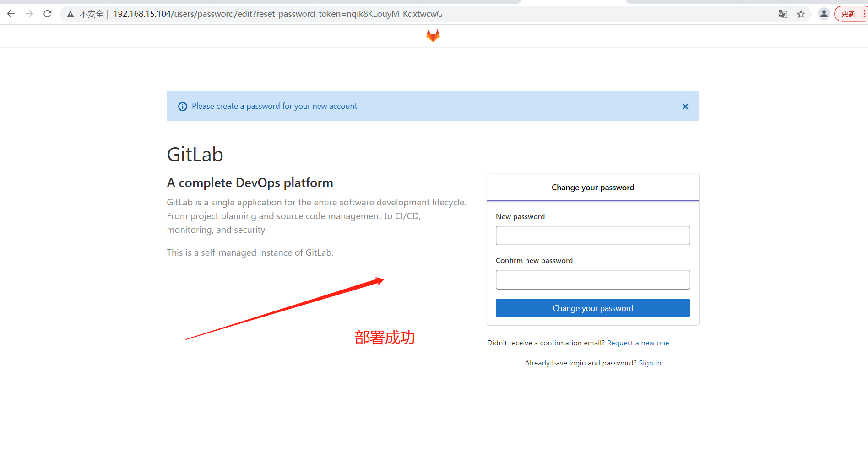The image size is (868, 451).
Task: Click the 不安全 security label
Action: [92, 14]
